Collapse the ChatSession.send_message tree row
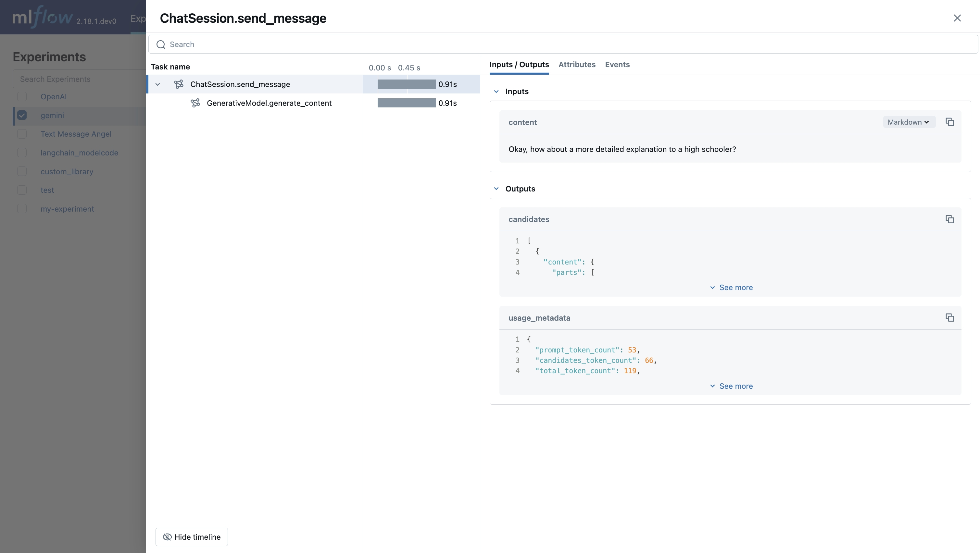Viewport: 980px width, 553px height. [x=157, y=84]
